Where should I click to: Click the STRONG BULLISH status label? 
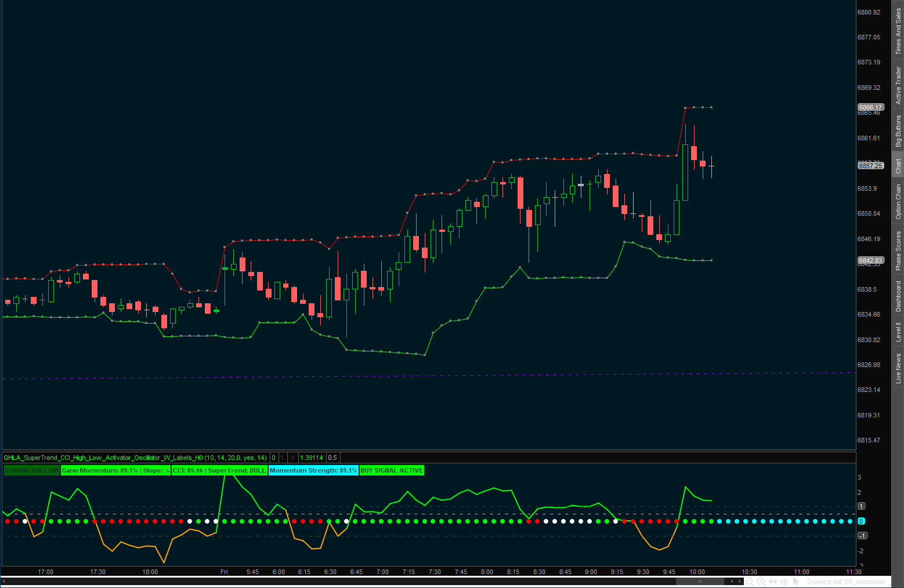[x=31, y=470]
